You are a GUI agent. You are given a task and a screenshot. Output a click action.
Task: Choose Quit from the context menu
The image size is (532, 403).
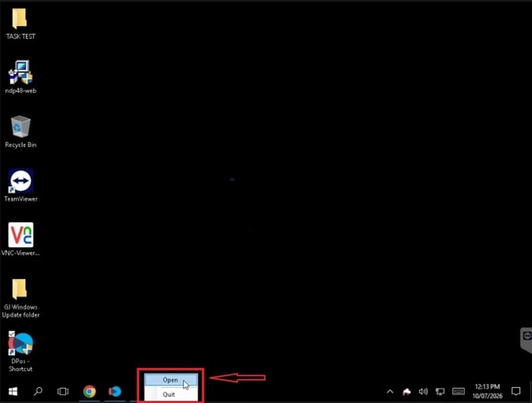tap(171, 394)
